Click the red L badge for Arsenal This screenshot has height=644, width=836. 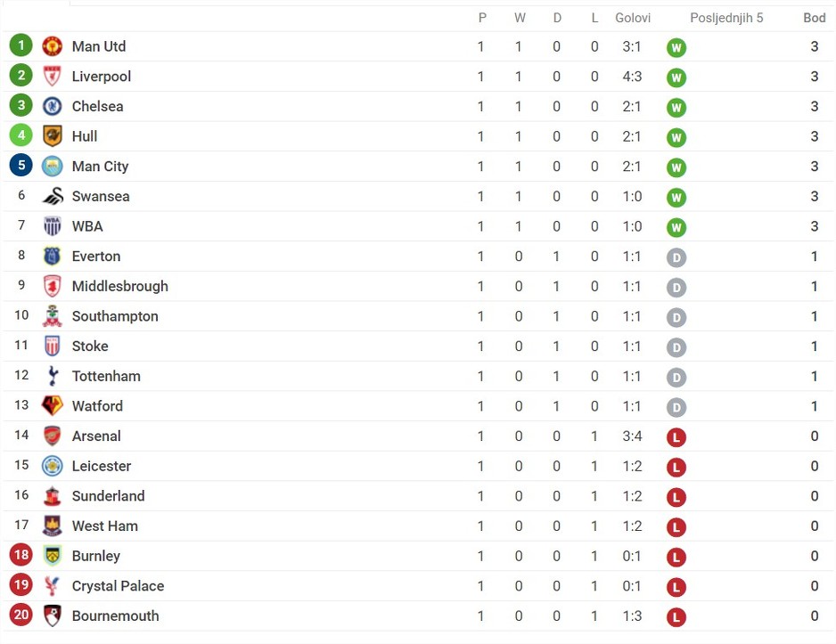[x=676, y=437]
